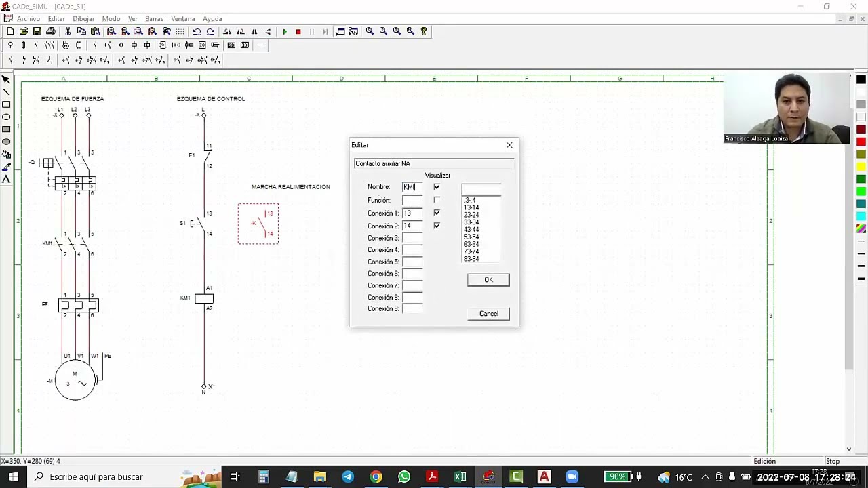Click the Undo arrow icon
Viewport: 868px width, 488px height.
click(x=197, y=31)
